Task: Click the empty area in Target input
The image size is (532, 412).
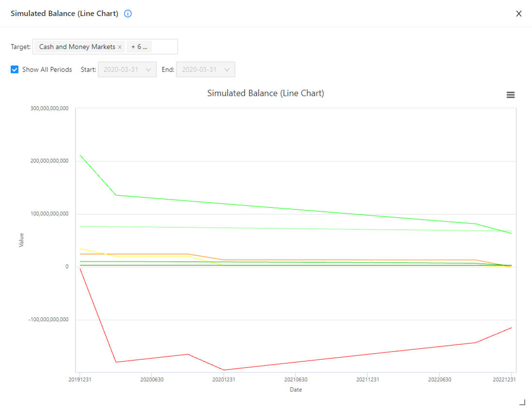Action: coord(165,47)
